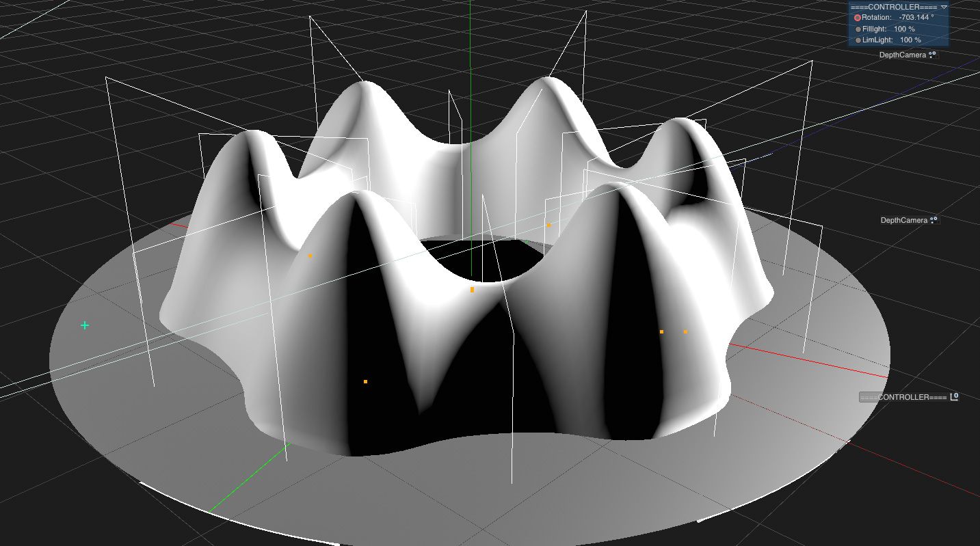Select the lowest orange handle in the dark area
Screen dimensions: 980x546
click(365, 381)
